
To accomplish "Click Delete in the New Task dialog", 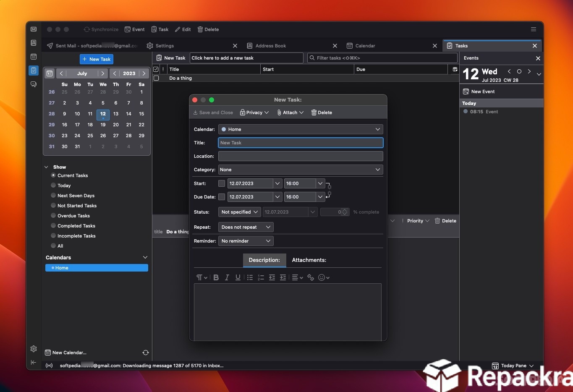I will pyautogui.click(x=322, y=112).
